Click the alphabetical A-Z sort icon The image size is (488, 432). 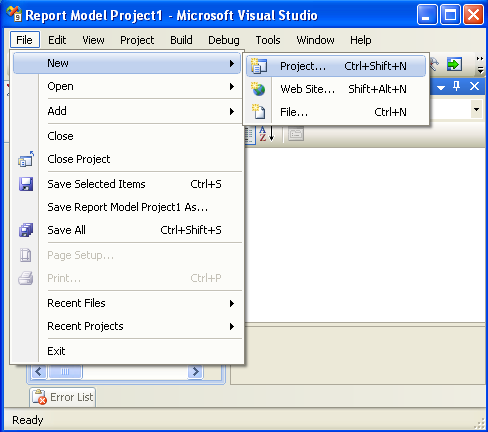click(x=266, y=134)
